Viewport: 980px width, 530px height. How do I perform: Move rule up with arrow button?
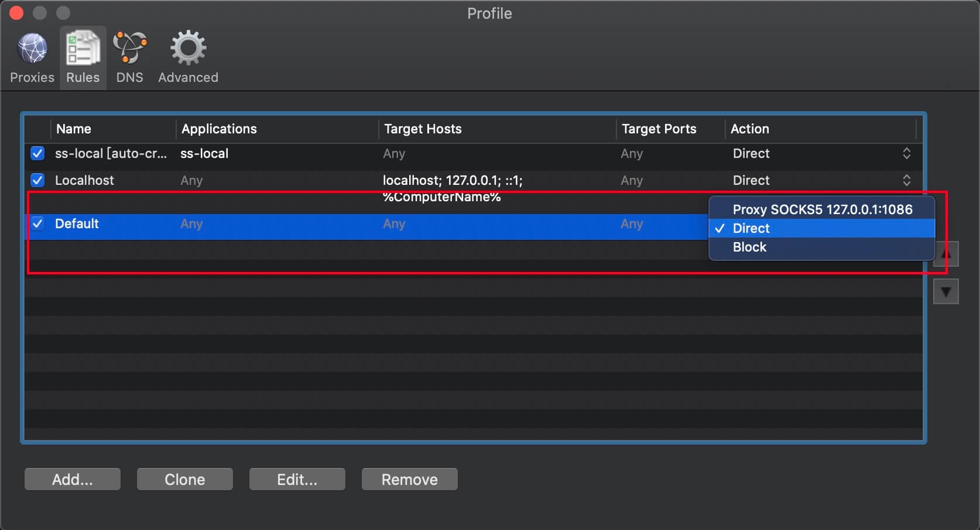[x=945, y=254]
